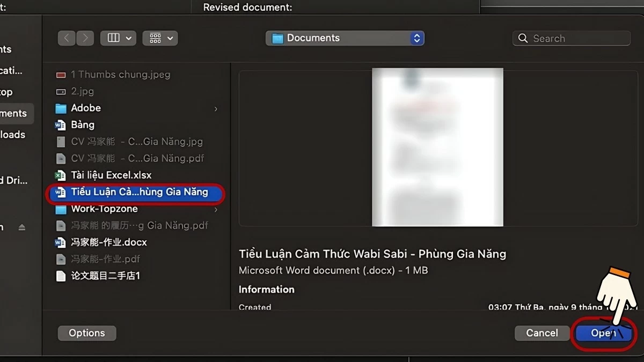644x362 pixels.
Task: Click the search magnifying glass icon
Action: [x=523, y=38]
